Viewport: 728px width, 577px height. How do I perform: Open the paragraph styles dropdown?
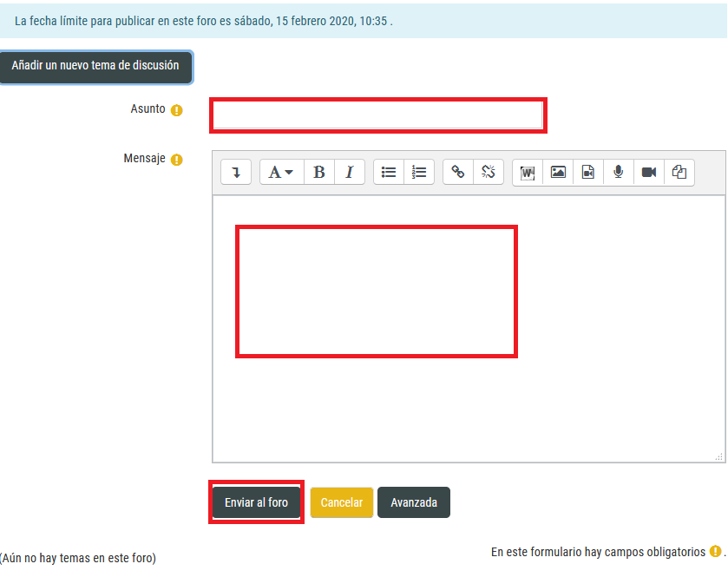tap(281, 172)
